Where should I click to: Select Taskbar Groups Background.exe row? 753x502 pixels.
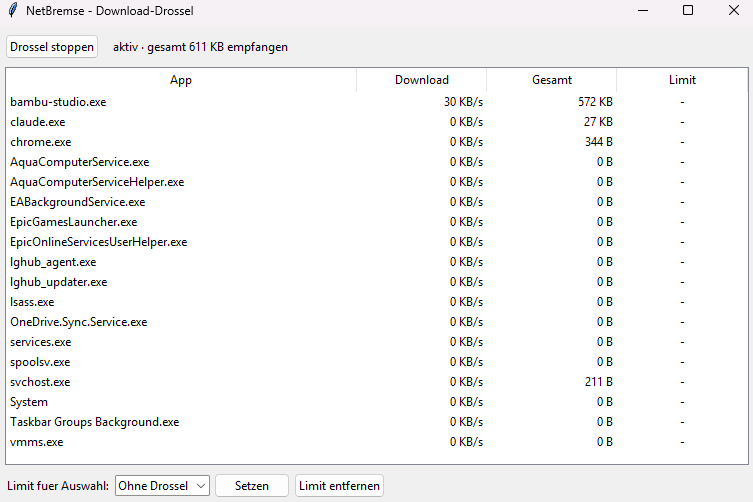coord(376,422)
